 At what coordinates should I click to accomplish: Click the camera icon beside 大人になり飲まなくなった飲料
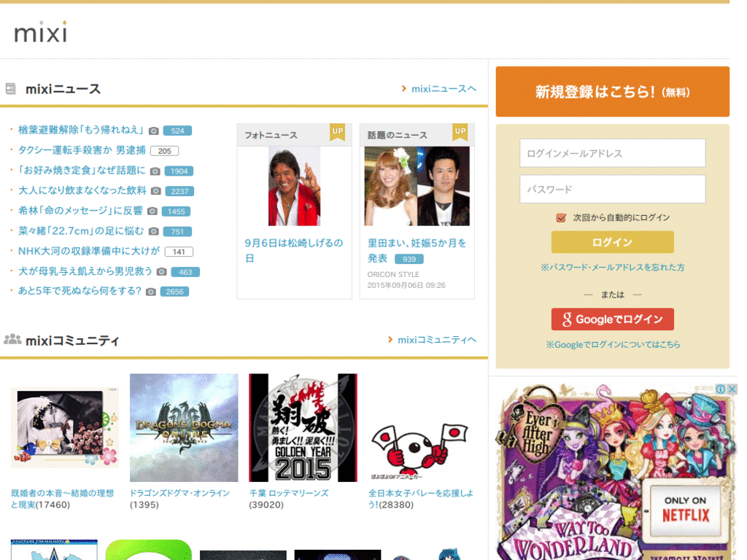pos(156,191)
